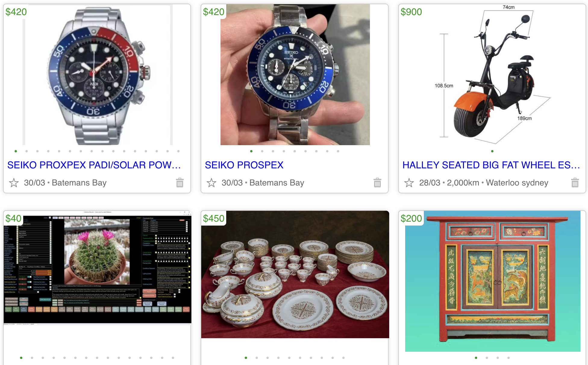Open HALLEY SEATED BIG FAT WHEEL listing
This screenshot has width=588, height=365.
tap(491, 165)
